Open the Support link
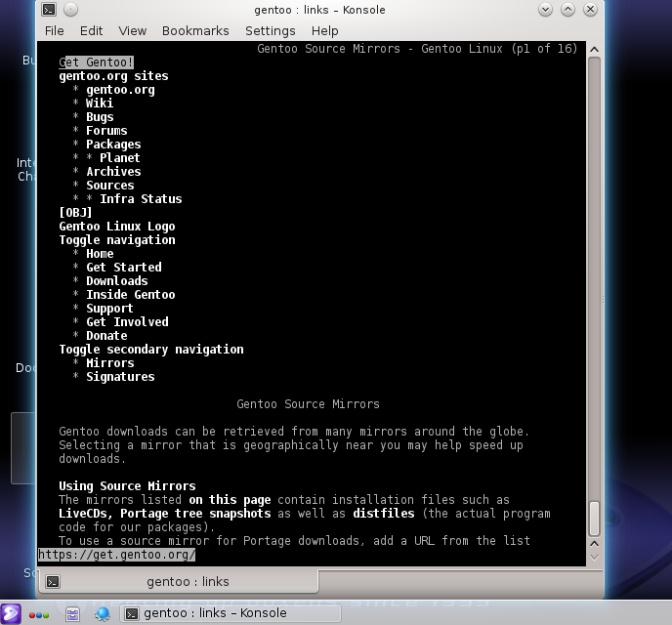Screen dimensions: 672x625 click(109, 309)
